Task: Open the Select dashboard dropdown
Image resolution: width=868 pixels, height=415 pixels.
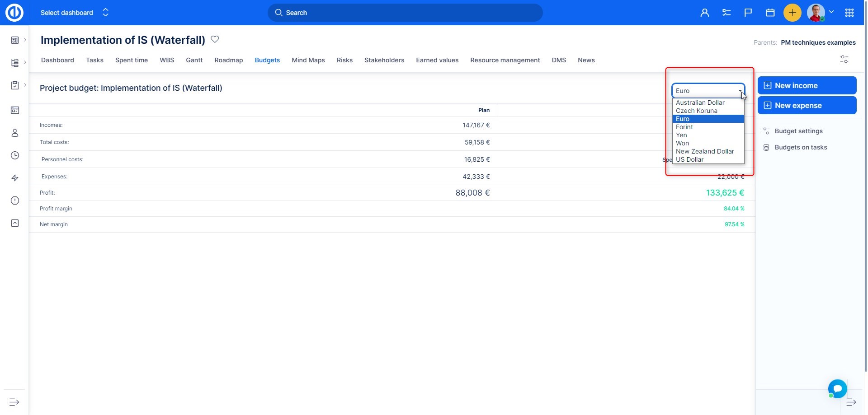Action: (75, 13)
